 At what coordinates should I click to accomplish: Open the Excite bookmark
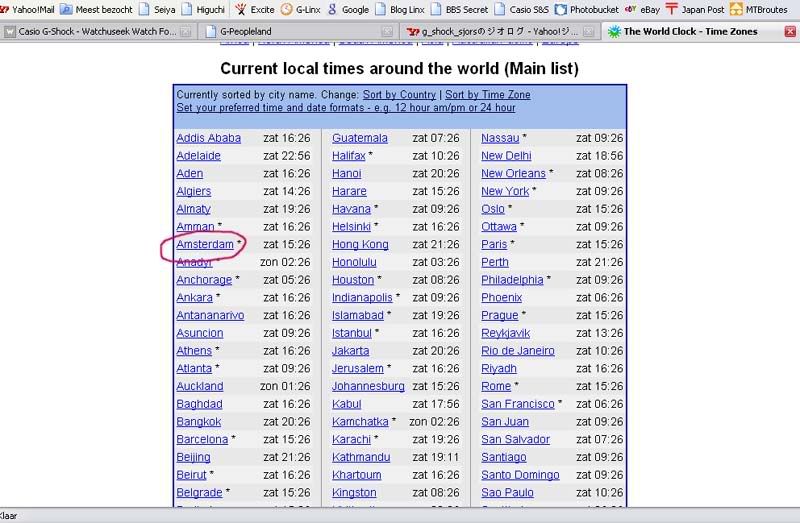255,9
